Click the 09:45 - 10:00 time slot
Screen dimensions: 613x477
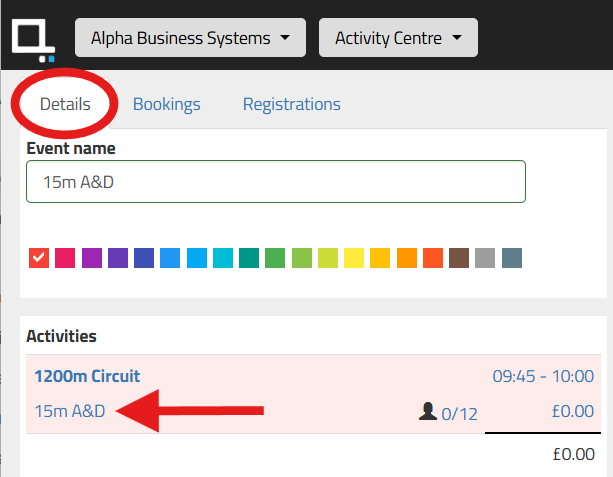click(x=543, y=376)
